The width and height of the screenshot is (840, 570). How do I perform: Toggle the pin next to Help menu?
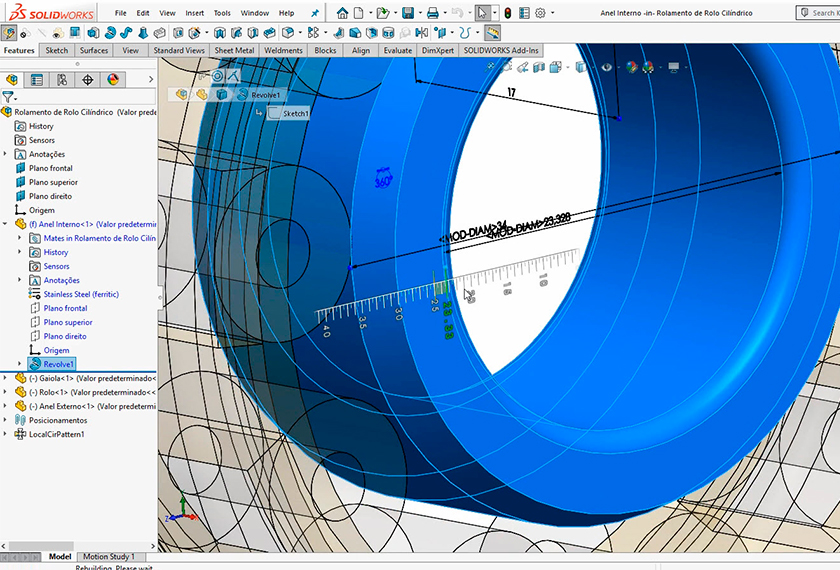click(x=315, y=13)
